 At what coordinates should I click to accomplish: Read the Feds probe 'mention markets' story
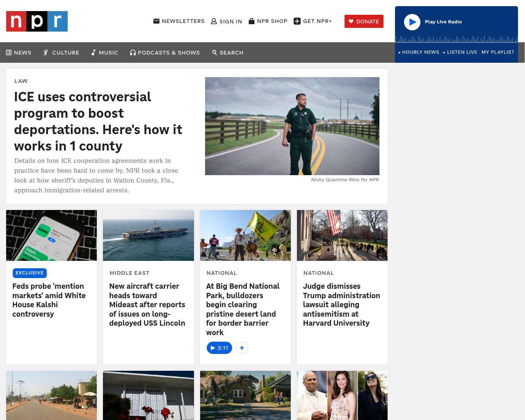pos(49,300)
